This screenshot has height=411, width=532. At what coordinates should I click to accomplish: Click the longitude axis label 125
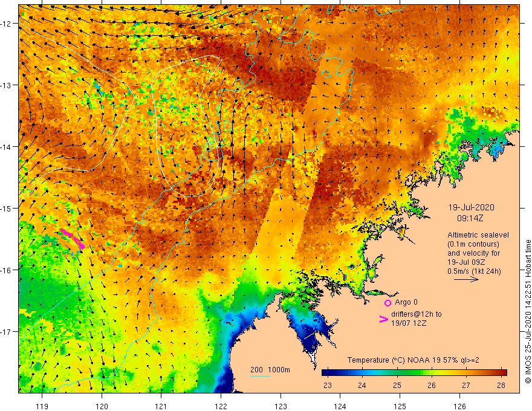400,406
